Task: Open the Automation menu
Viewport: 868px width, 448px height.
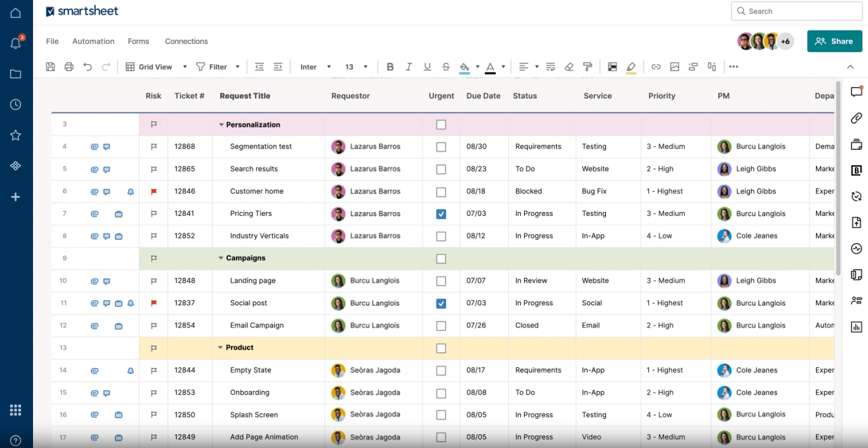Action: click(x=93, y=41)
